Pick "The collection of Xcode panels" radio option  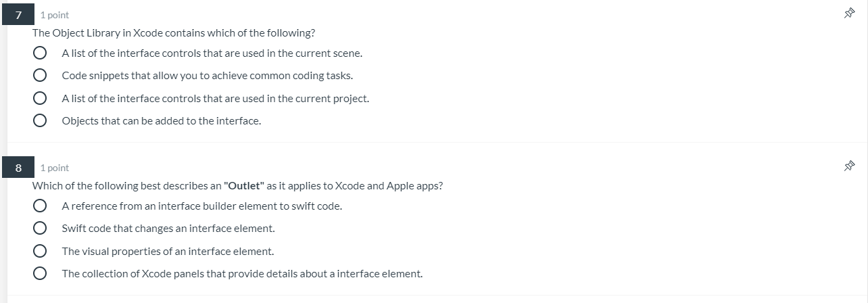point(40,274)
